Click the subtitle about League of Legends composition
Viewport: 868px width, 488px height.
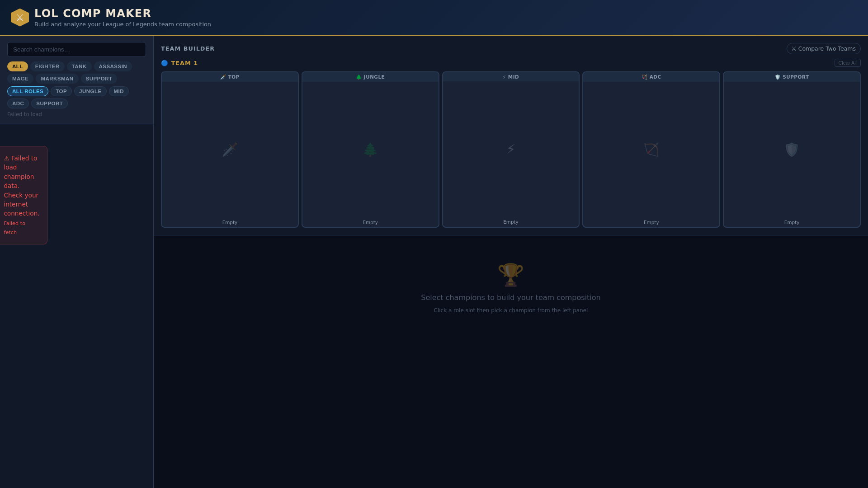tap(123, 24)
